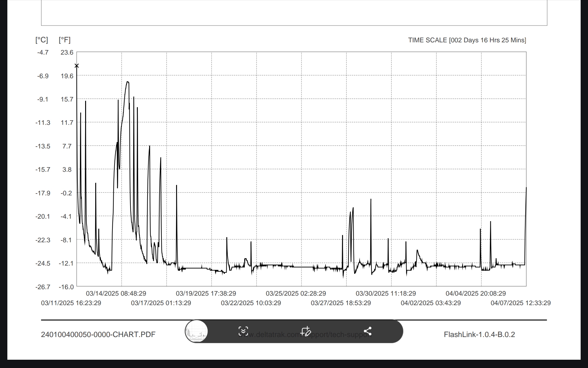Click the -13.5 Celsius axis value
Image resolution: width=588 pixels, height=368 pixels.
pos(43,146)
